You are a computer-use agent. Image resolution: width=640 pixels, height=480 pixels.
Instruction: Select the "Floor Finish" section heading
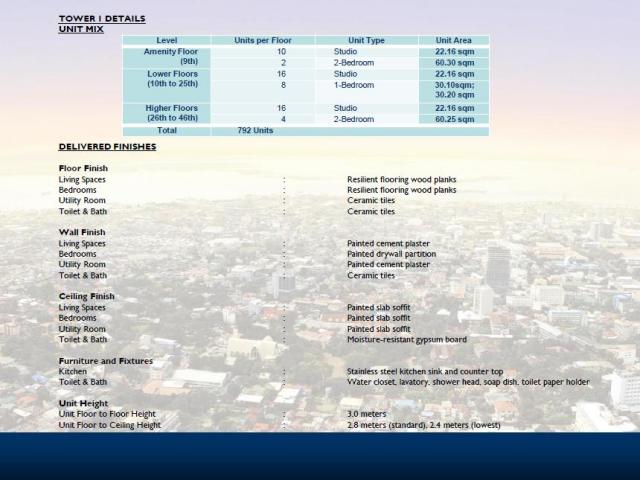coord(83,169)
